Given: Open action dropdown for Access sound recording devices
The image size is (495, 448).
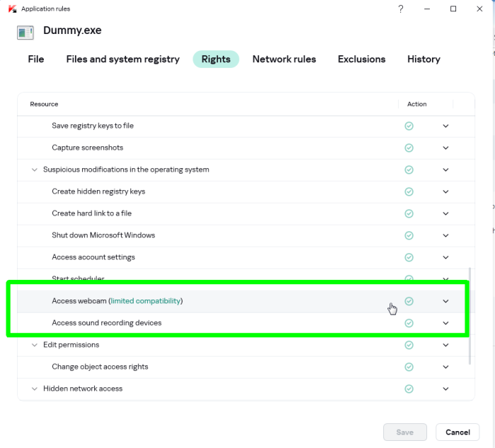Looking at the screenshot, I should click(445, 323).
